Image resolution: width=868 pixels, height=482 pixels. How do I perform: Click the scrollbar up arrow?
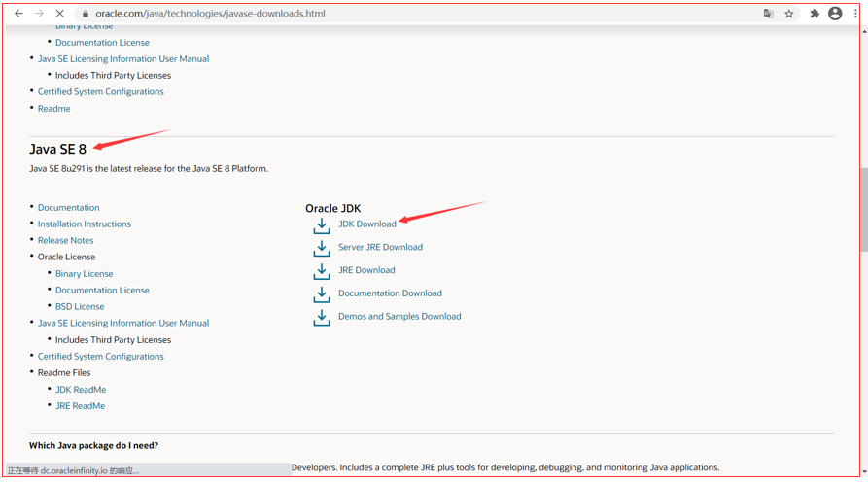(x=863, y=31)
